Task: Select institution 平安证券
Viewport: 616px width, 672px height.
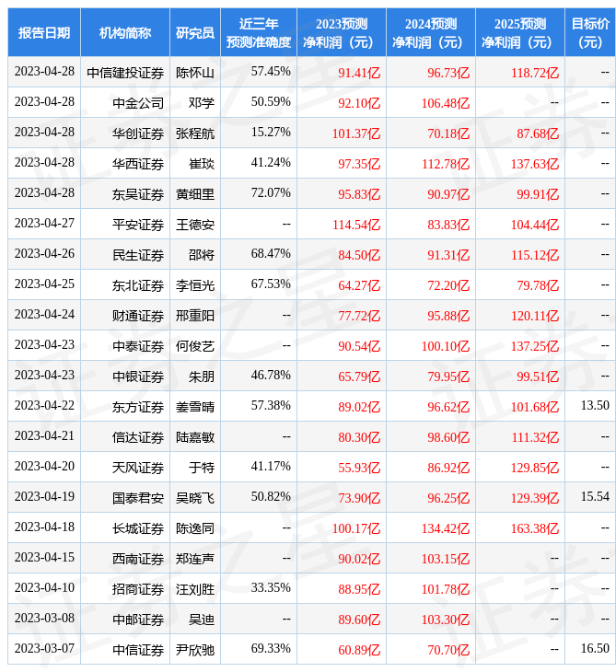Action: coord(138,225)
